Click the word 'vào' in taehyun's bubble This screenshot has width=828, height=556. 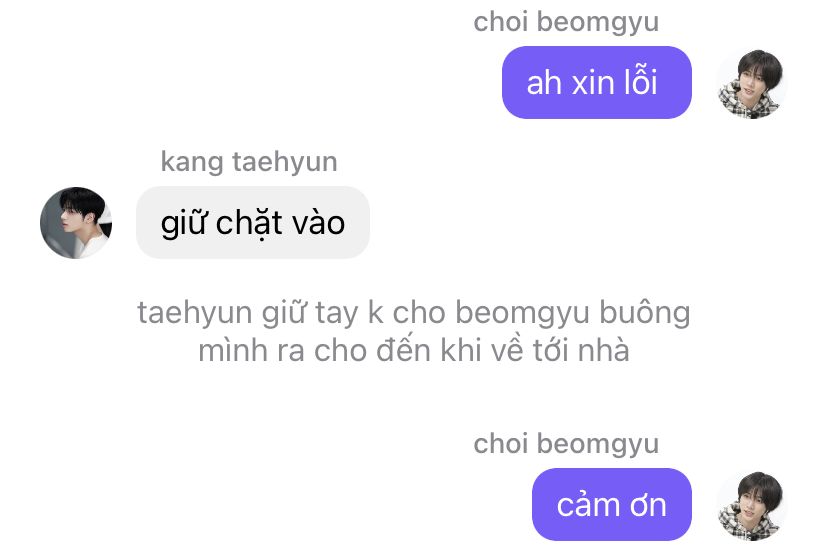click(x=318, y=223)
